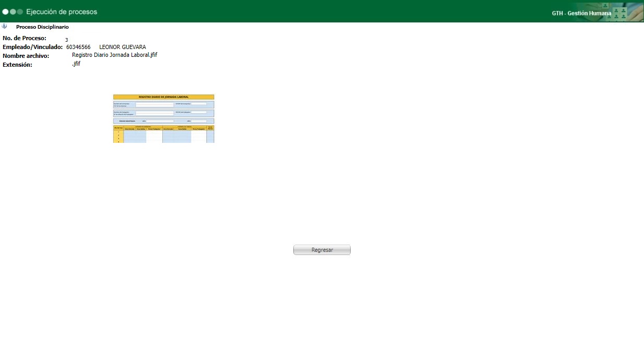Click the 'Nombre archivo:' label
Viewport: 644px width, 364px height.
pos(26,56)
